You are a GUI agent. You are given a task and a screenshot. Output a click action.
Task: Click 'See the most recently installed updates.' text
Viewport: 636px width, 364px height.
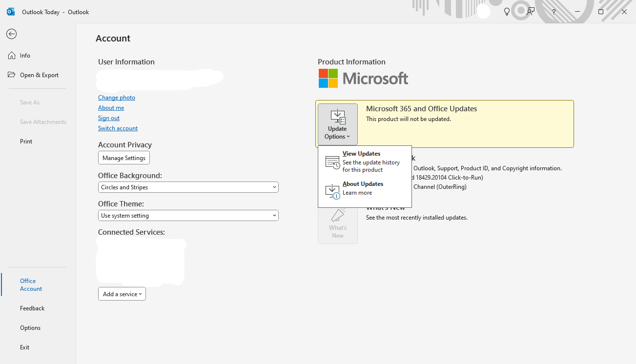click(x=417, y=218)
